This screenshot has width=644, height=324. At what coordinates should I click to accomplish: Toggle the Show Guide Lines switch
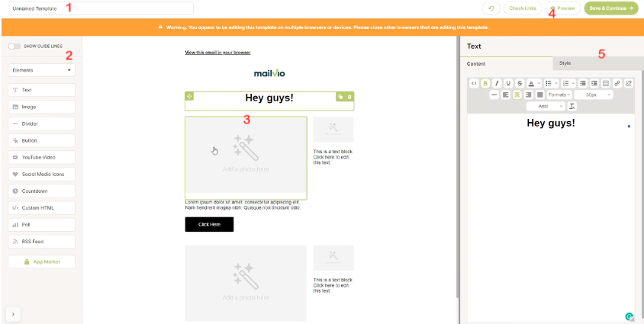13,47
